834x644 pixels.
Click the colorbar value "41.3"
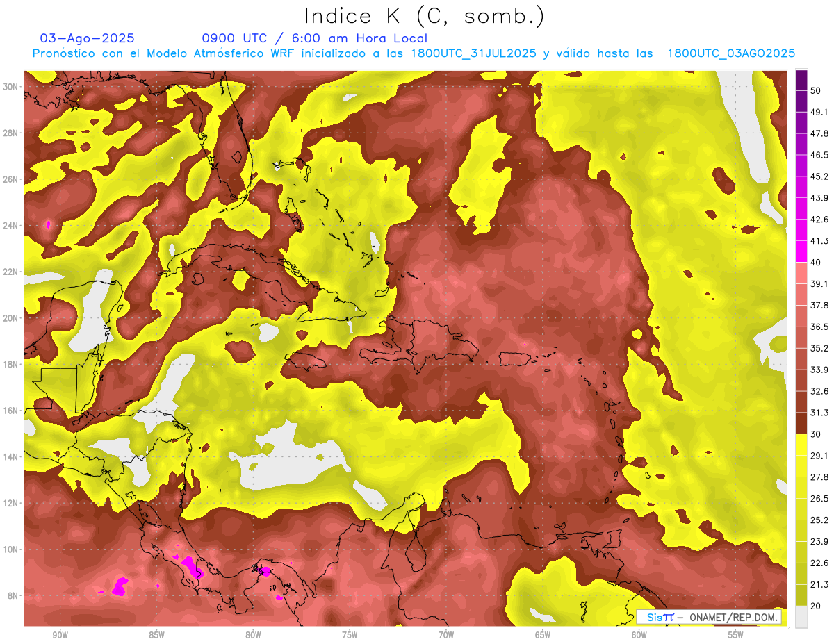tap(819, 241)
